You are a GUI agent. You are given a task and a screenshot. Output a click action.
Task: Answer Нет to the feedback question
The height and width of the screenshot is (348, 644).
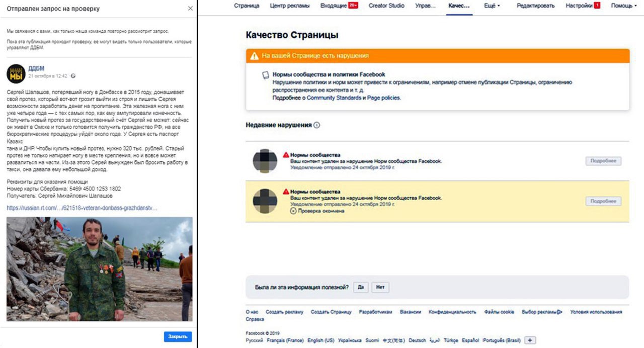pos(380,288)
